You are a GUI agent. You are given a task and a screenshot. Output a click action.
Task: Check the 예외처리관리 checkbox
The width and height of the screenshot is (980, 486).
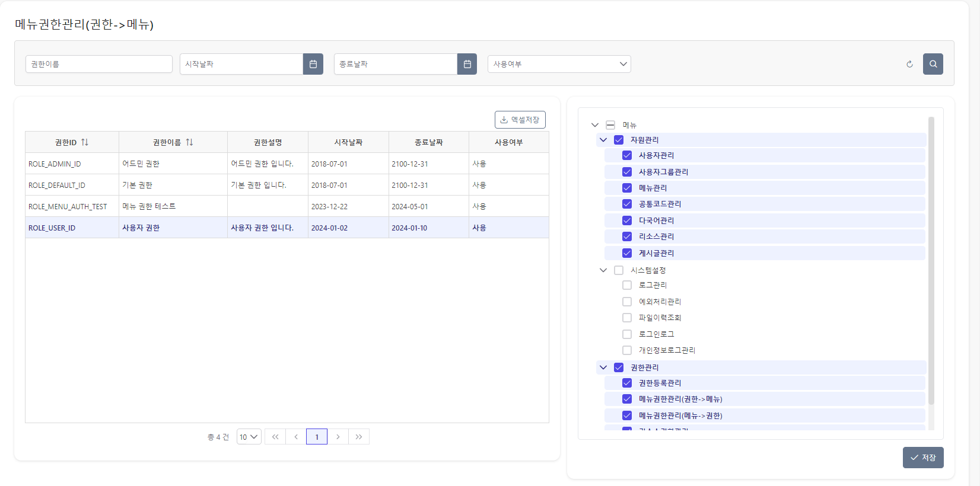pos(627,302)
